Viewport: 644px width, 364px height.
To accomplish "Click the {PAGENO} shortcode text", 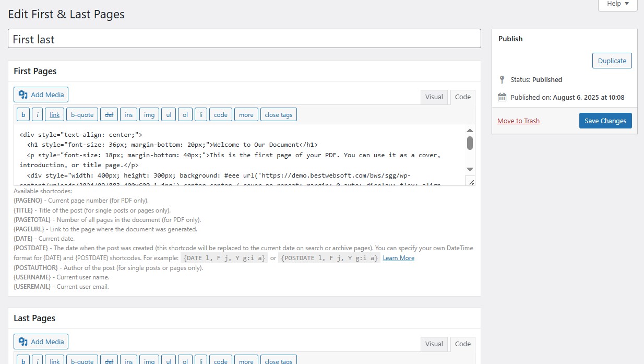I will pyautogui.click(x=29, y=201).
